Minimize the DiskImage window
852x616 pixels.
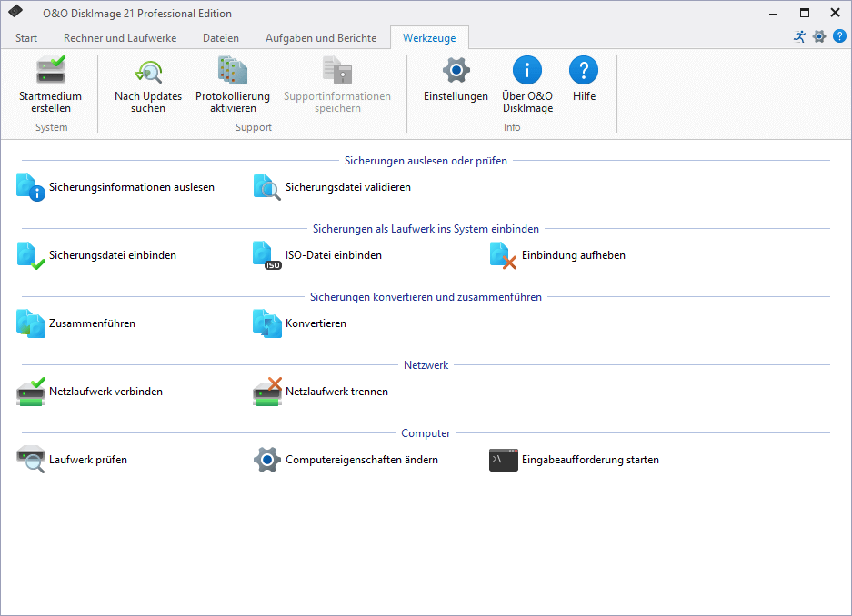coord(773,13)
